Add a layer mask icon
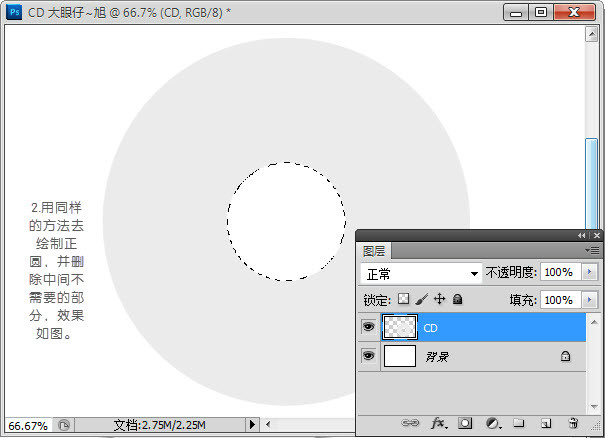The height and width of the screenshot is (438, 605). [465, 423]
